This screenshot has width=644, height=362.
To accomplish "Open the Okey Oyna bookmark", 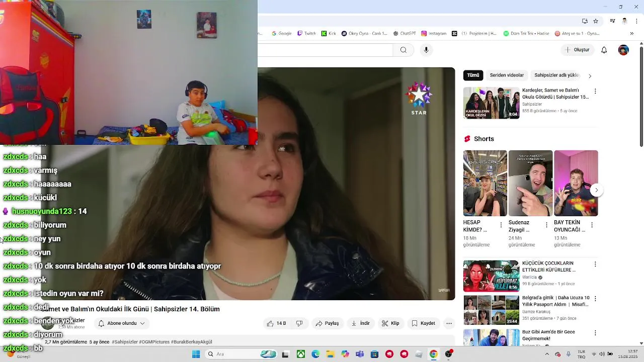I will [x=365, y=34].
